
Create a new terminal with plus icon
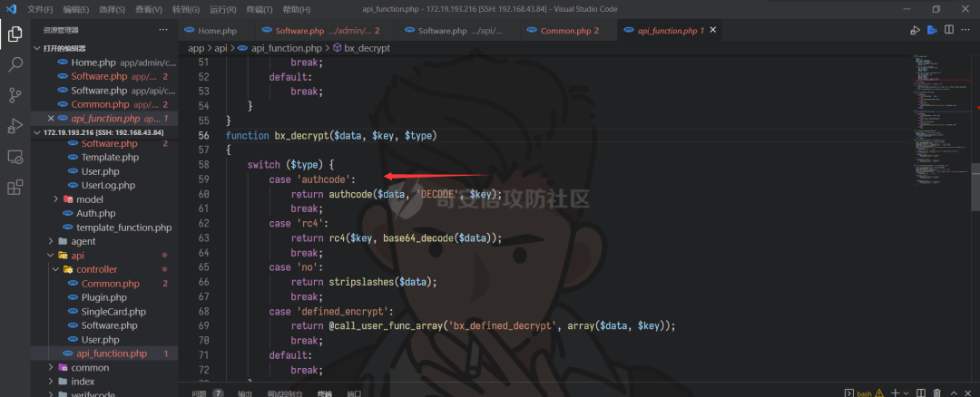(x=895, y=393)
